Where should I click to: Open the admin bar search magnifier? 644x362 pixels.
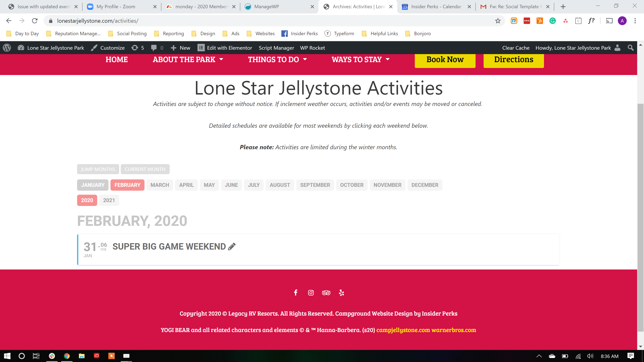click(x=631, y=48)
